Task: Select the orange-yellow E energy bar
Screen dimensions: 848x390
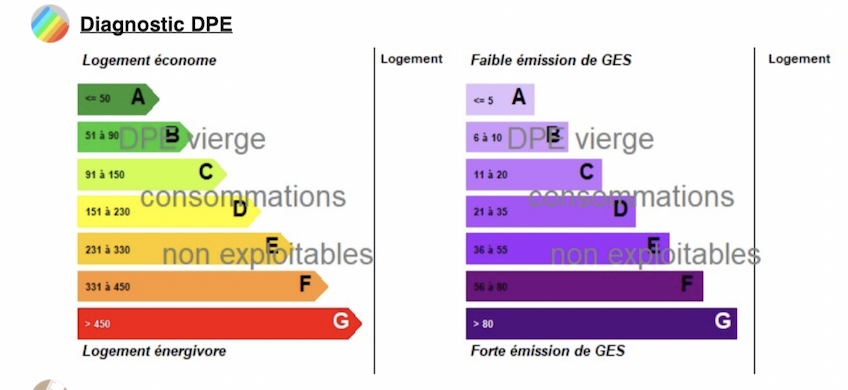Action: click(186, 249)
